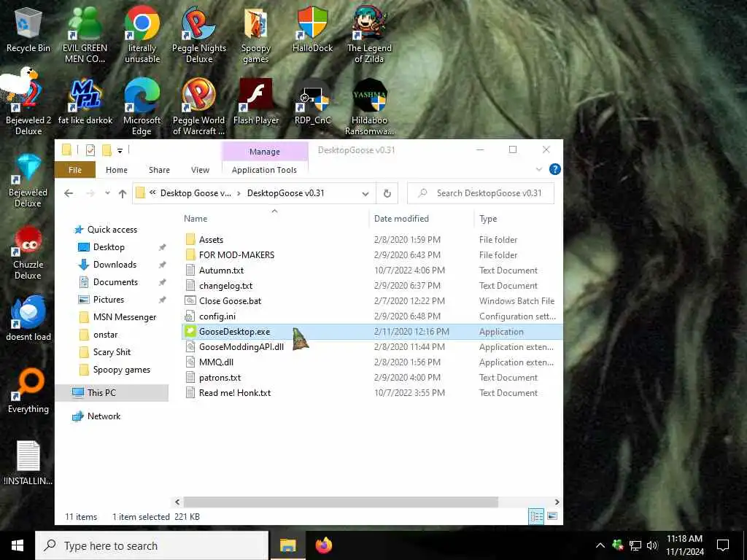Open the volume speaker tray icon

(x=652, y=545)
